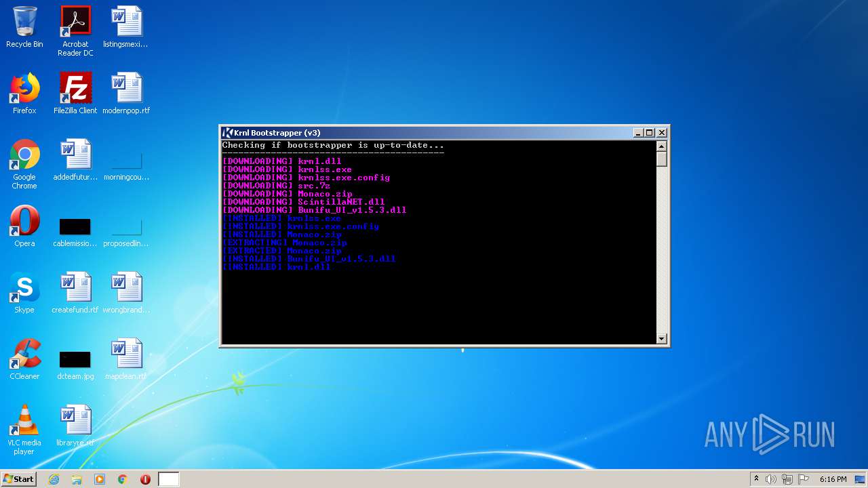868x488 pixels.
Task: Open the volume control tray icon
Action: click(x=771, y=479)
